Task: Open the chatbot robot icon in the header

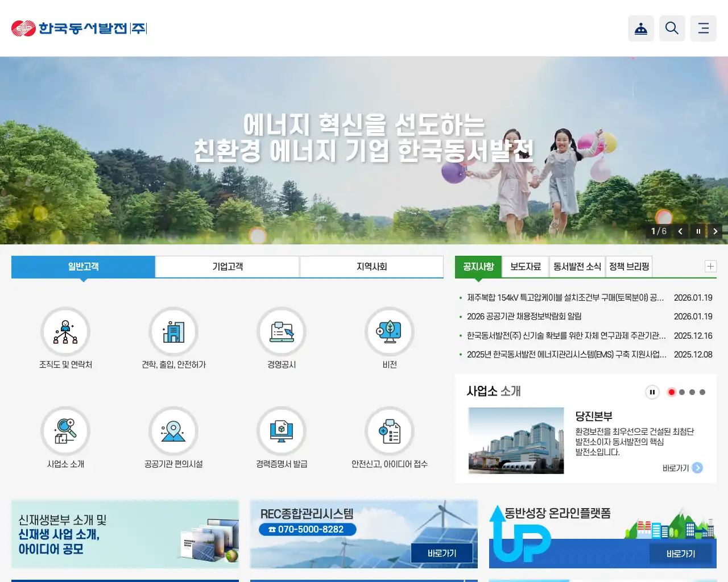Action: coord(641,28)
